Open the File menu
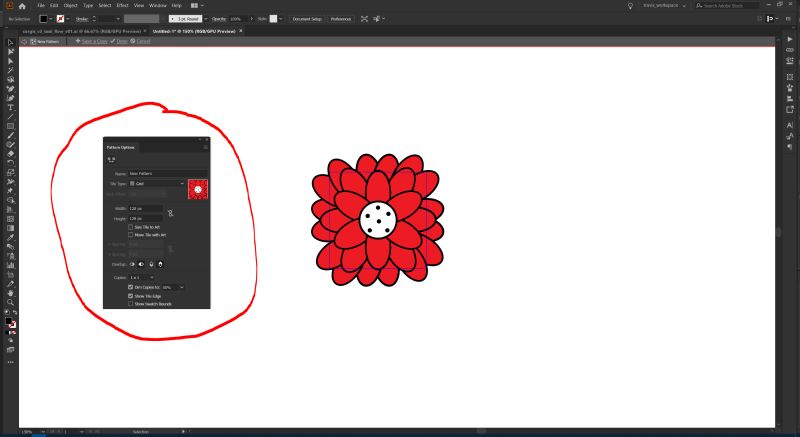 41,6
